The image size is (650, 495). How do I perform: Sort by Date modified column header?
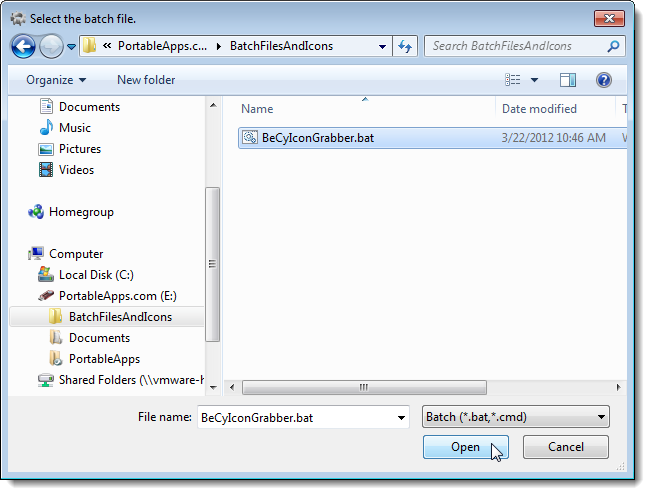click(539, 109)
